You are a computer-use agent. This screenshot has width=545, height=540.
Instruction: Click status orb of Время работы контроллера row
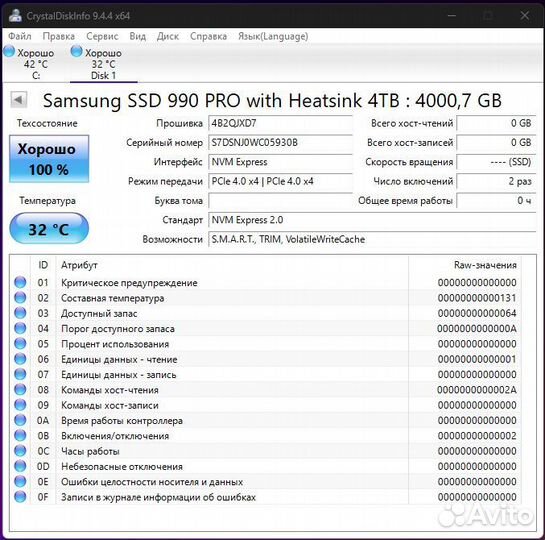point(20,420)
